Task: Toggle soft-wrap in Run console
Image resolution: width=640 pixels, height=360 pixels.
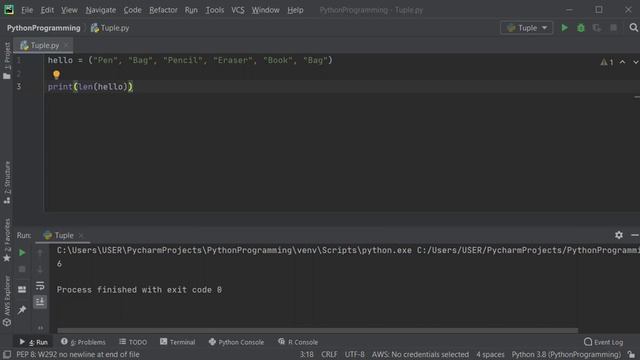Action: click(x=40, y=286)
